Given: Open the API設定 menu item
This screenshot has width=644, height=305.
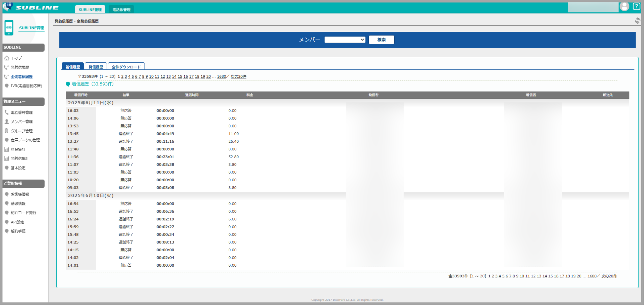Looking at the screenshot, I should (x=17, y=222).
